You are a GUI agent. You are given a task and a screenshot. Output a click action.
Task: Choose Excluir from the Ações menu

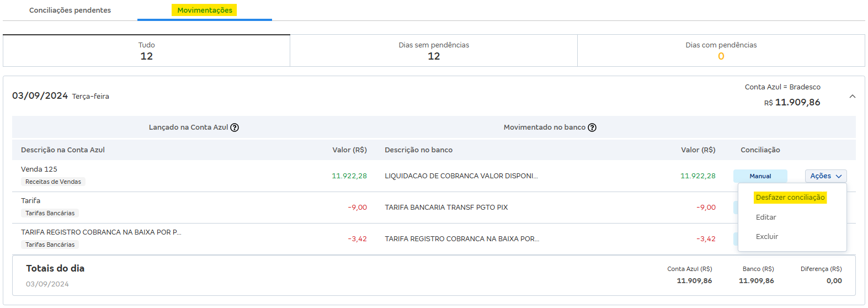coord(767,237)
